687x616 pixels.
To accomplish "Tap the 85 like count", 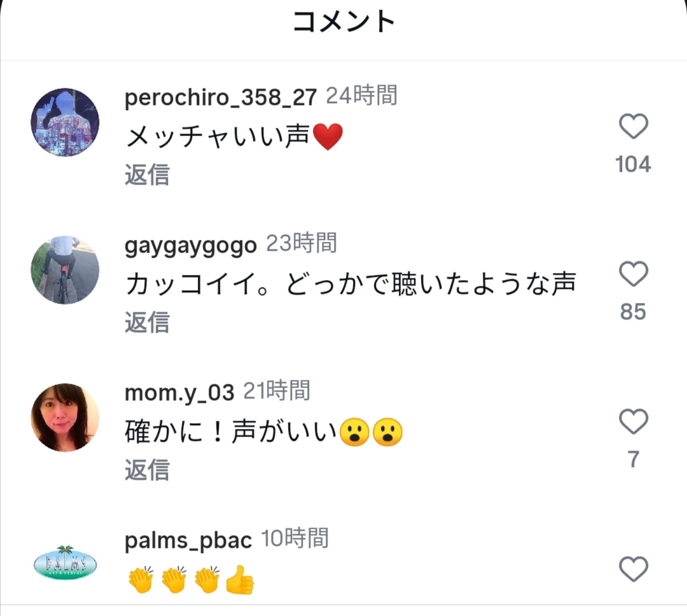I will (x=633, y=312).
